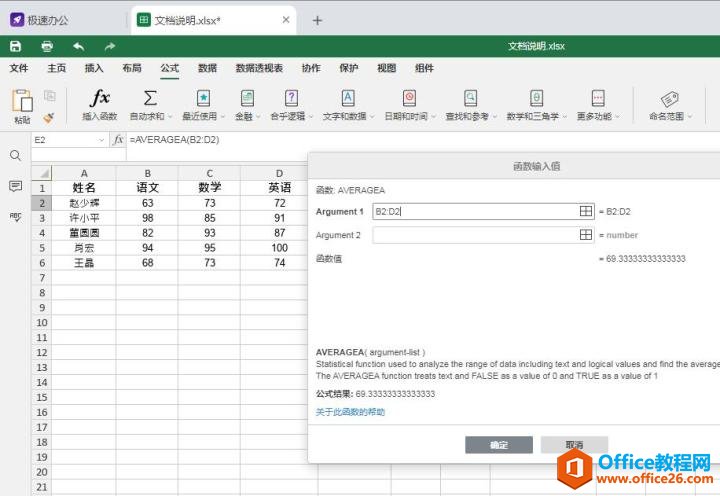Switch to the 组件 ribbon tab
The image size is (720, 496).
(424, 68)
